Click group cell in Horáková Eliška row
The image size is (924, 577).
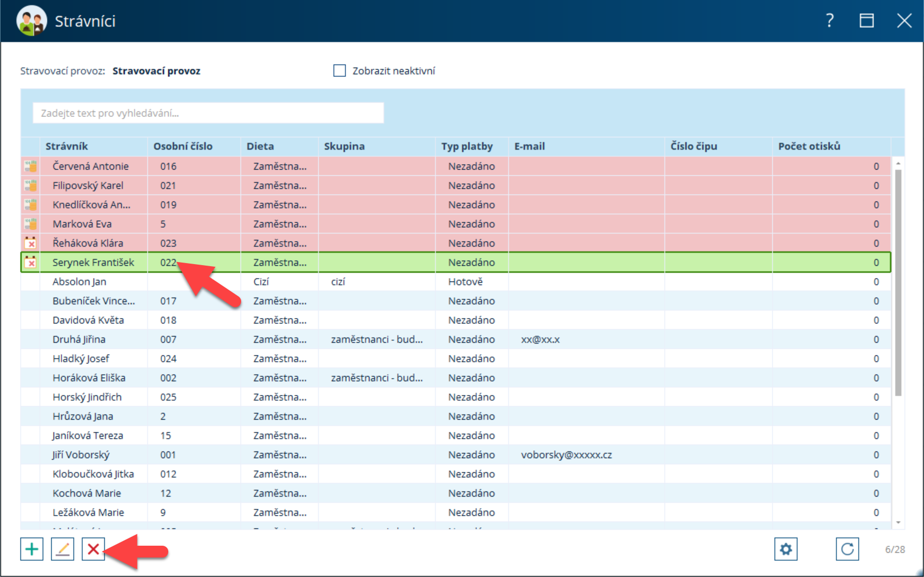(x=377, y=377)
